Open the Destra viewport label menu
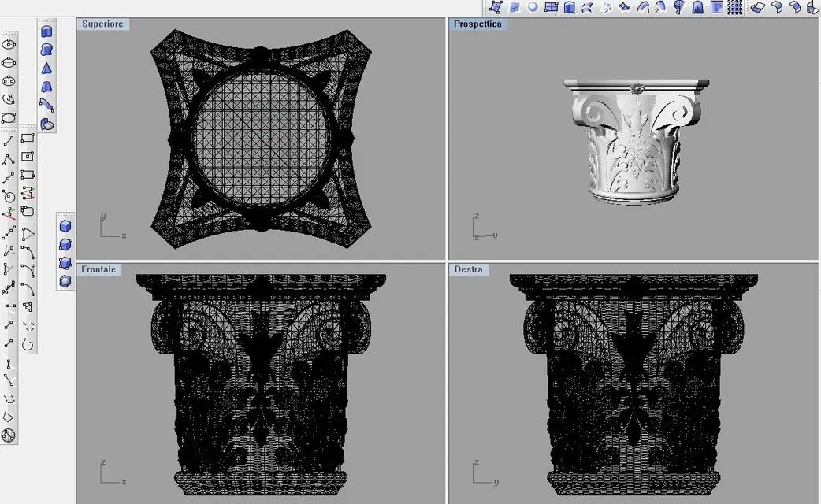The height and width of the screenshot is (504, 821). [468, 269]
